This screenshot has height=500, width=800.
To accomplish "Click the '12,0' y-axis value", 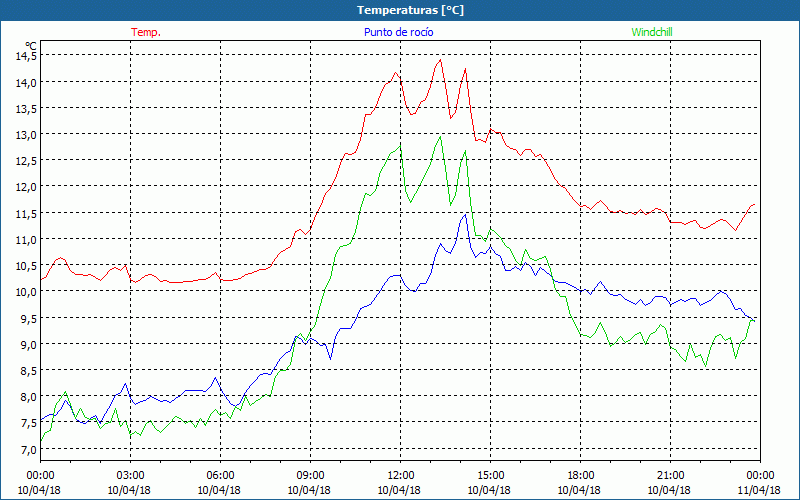I will [x=26, y=187].
